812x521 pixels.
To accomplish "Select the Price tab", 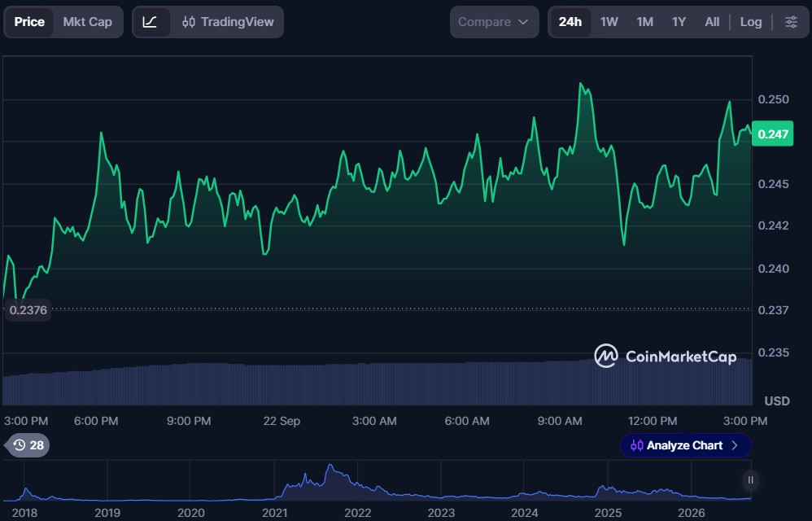I will (29, 22).
